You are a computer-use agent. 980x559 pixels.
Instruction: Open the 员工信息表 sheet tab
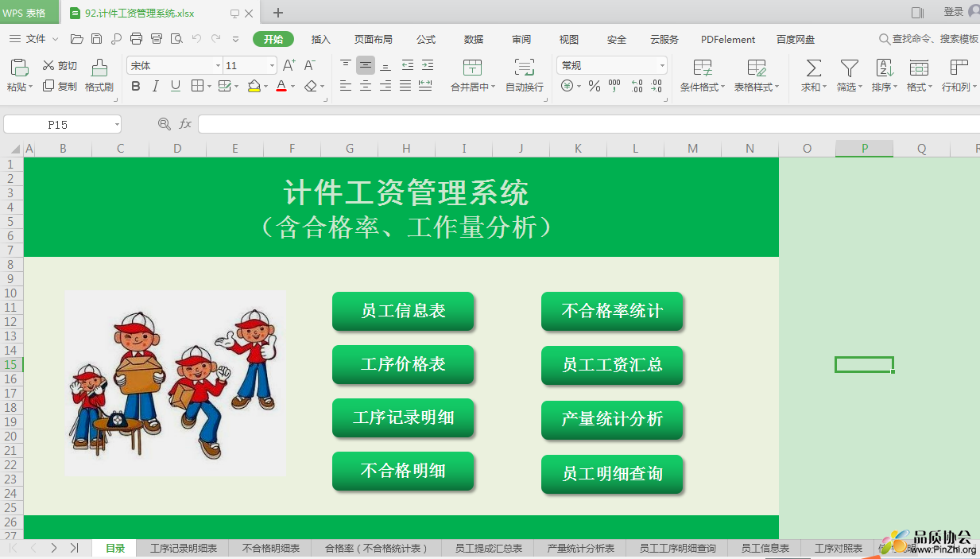pos(765,548)
